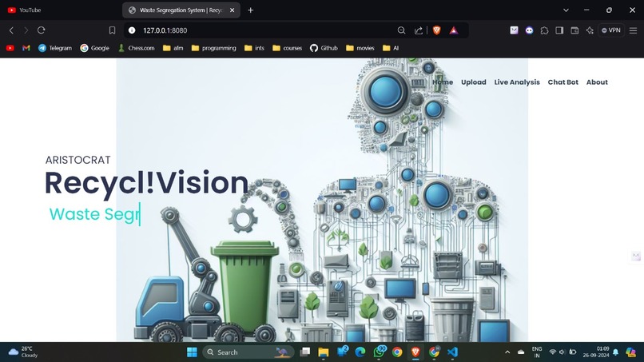Click the taskbar Search box
Image resolution: width=644 pixels, height=362 pixels.
coord(248,352)
